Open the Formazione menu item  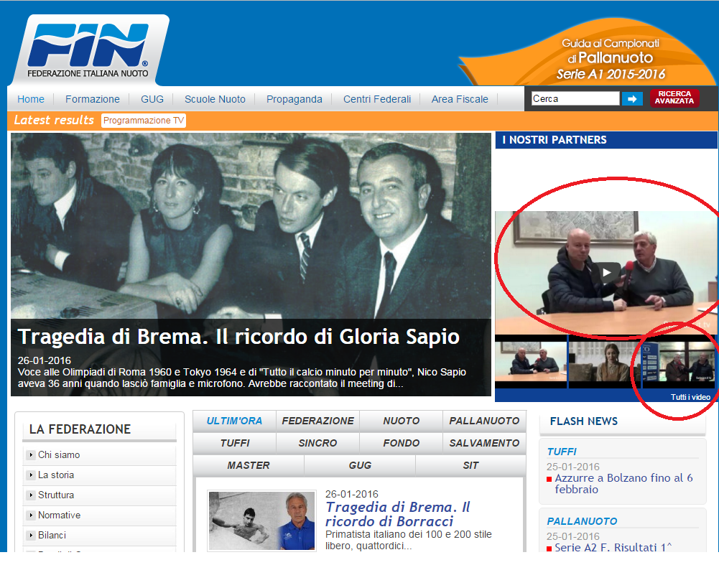pyautogui.click(x=92, y=99)
